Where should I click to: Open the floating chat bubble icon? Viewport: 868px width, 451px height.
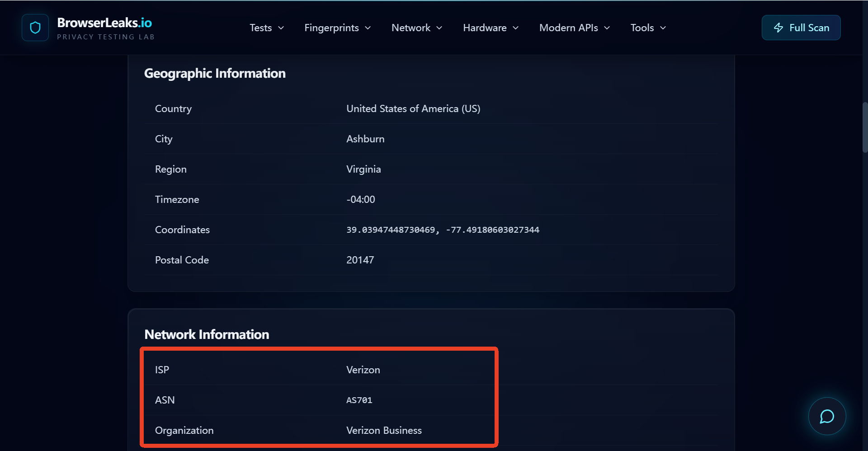click(827, 416)
